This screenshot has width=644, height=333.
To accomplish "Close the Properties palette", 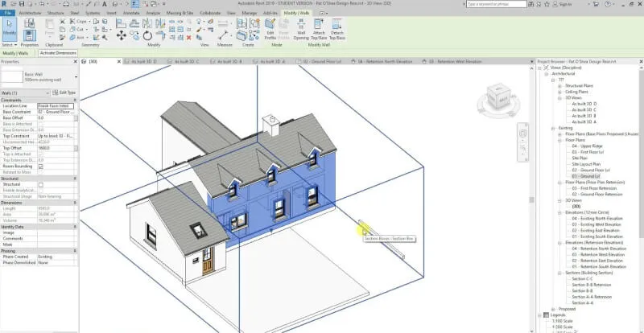I will point(75,62).
